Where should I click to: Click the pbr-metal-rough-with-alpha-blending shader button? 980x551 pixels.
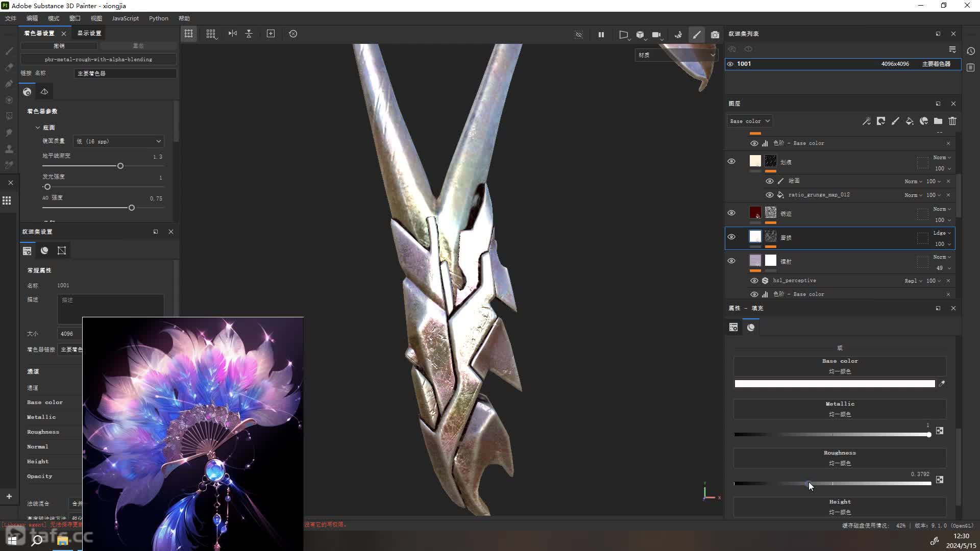99,60
